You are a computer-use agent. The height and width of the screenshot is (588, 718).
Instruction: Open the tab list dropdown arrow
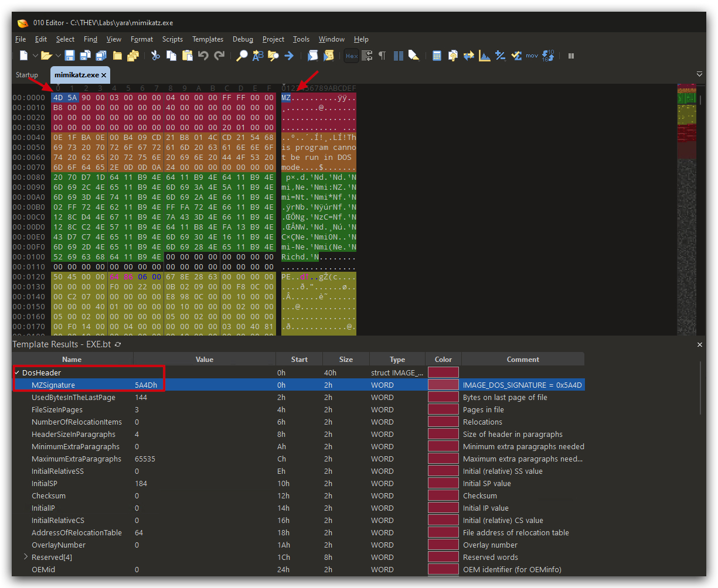[699, 74]
